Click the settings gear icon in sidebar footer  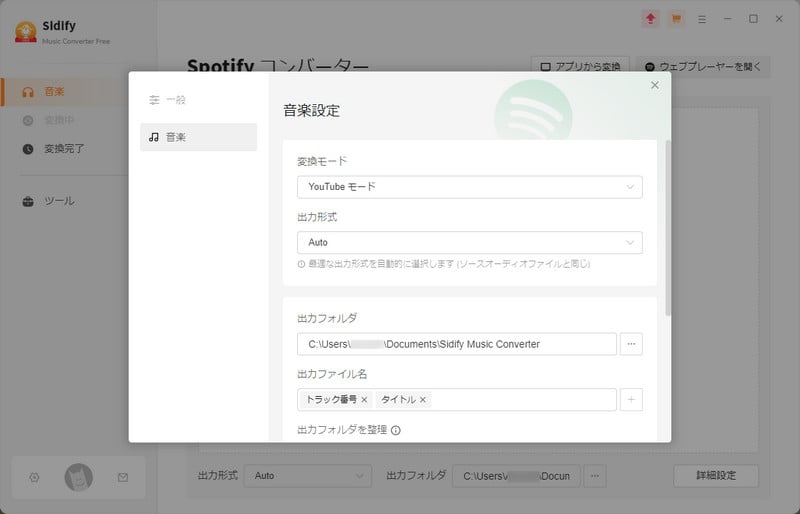(34, 478)
